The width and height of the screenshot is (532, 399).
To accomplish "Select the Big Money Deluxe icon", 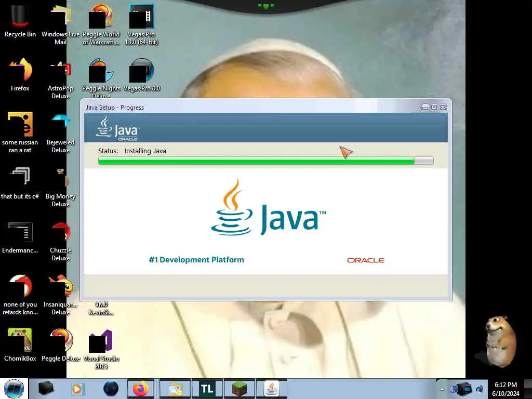I will tap(60, 187).
